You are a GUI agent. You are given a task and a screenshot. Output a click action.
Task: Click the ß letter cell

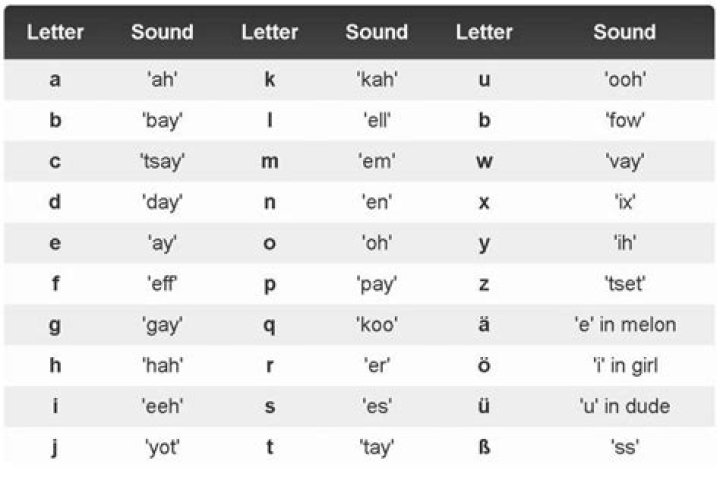point(484,447)
